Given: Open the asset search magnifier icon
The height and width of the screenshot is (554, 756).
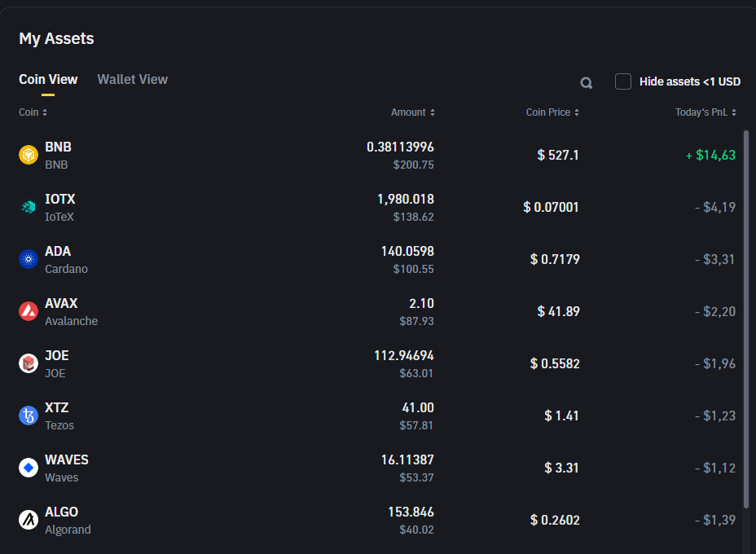Looking at the screenshot, I should pos(587,83).
